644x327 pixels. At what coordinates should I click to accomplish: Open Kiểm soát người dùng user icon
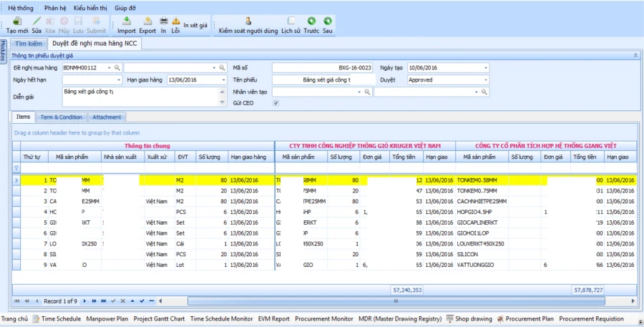(x=248, y=21)
